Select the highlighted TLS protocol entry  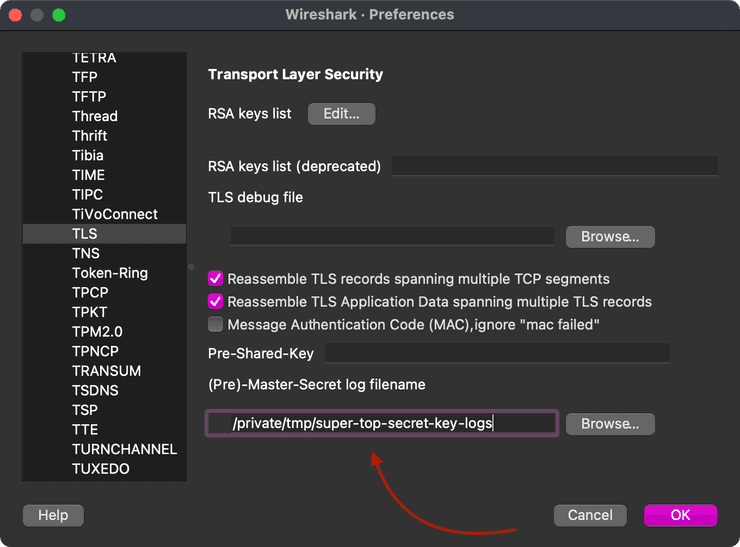(x=104, y=234)
